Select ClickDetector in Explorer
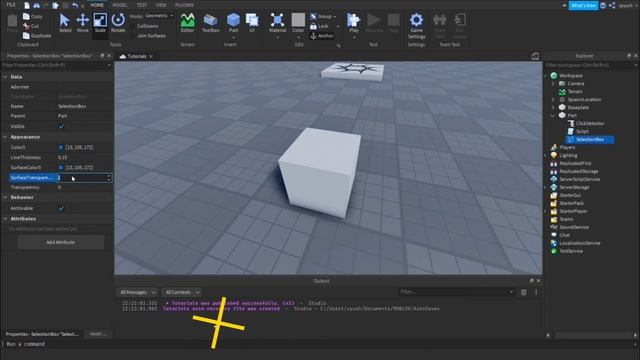 coord(590,123)
